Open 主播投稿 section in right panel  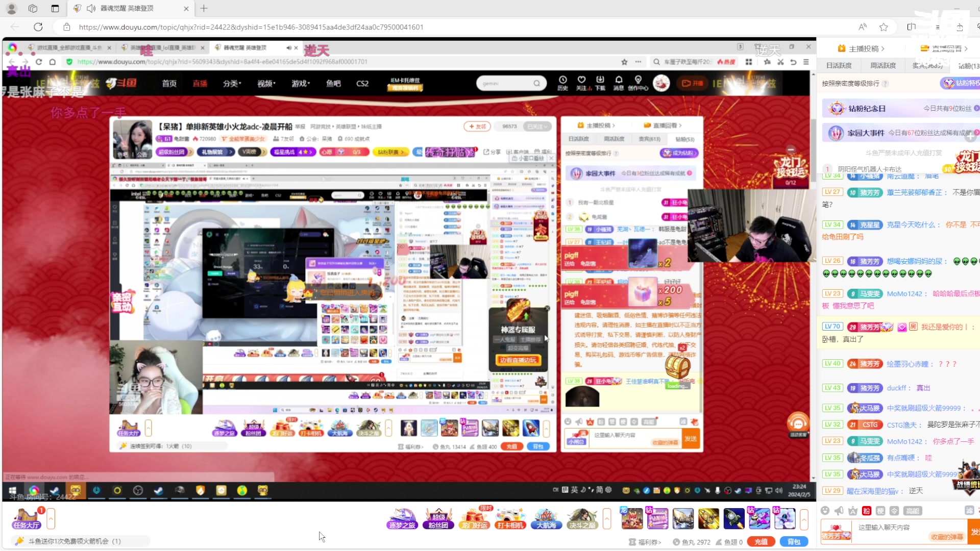(861, 48)
